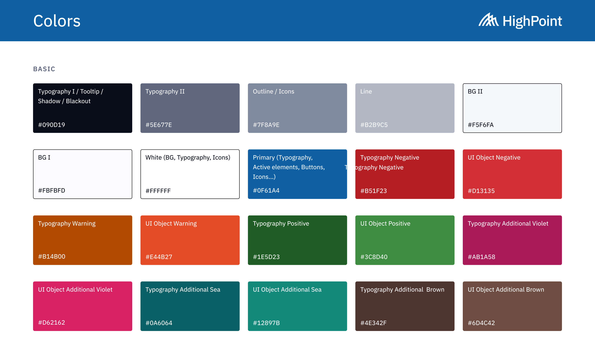
Task: Click the Outline / Icons swatch
Action: coord(297,108)
